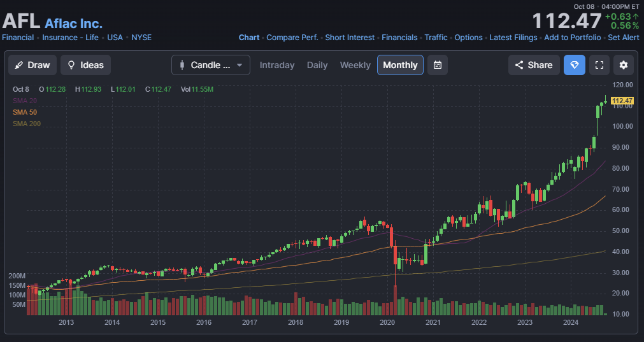Switch to Daily timeframe
Image resolution: width=644 pixels, height=342 pixels.
(317, 65)
